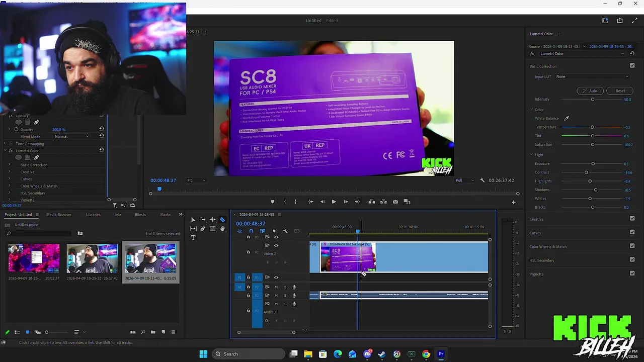
Task: Export frame with camera icon
Action: pos(395,202)
